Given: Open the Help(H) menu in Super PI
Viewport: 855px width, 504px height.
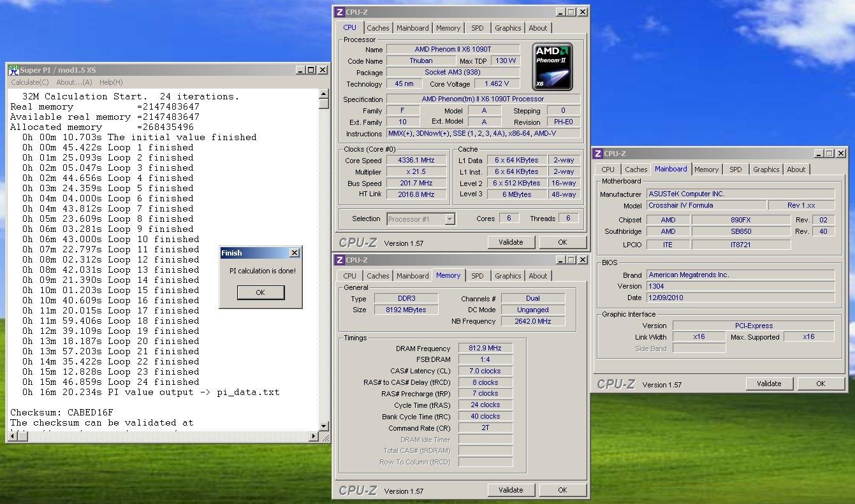Looking at the screenshot, I should coord(111,82).
